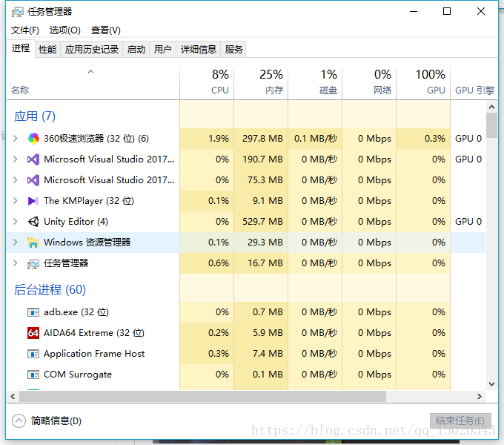Expand the Windows 资源管理器 row

tap(15, 243)
